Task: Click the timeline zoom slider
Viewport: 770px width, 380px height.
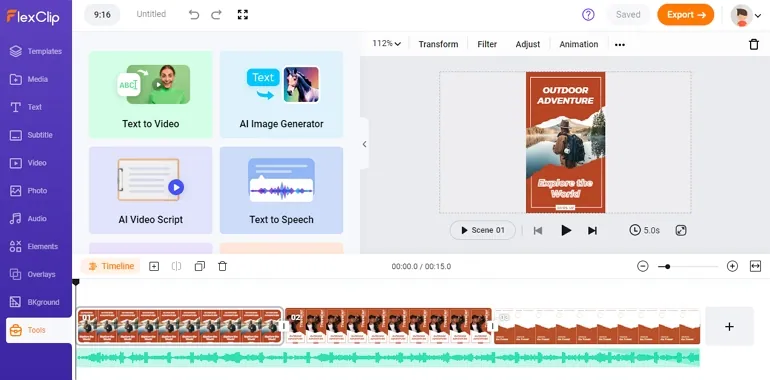Action: 688,267
